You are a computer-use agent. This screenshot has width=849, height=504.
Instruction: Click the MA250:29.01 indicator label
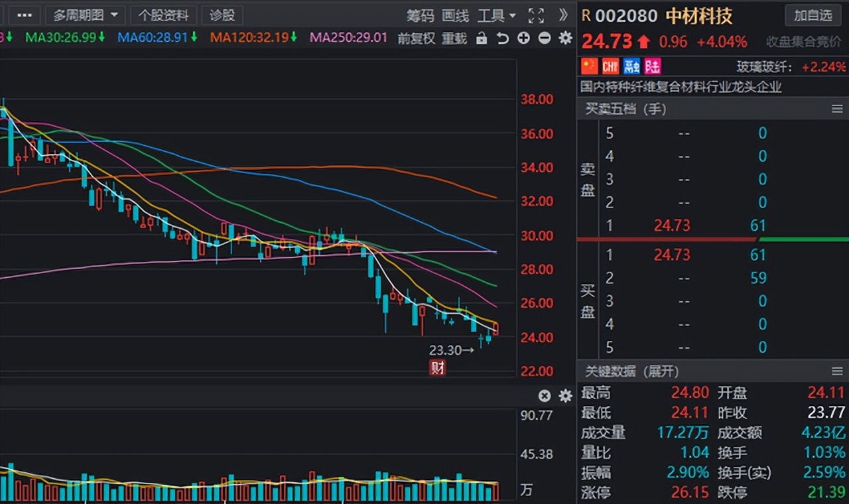pos(348,37)
